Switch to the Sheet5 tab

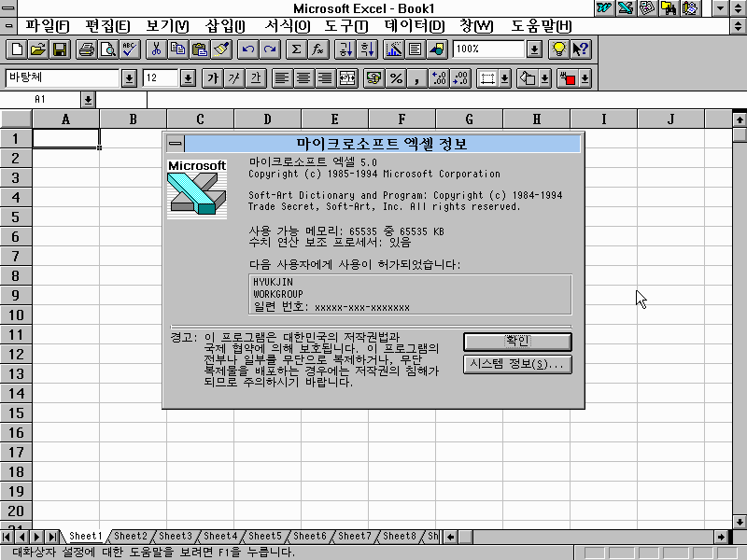265,536
